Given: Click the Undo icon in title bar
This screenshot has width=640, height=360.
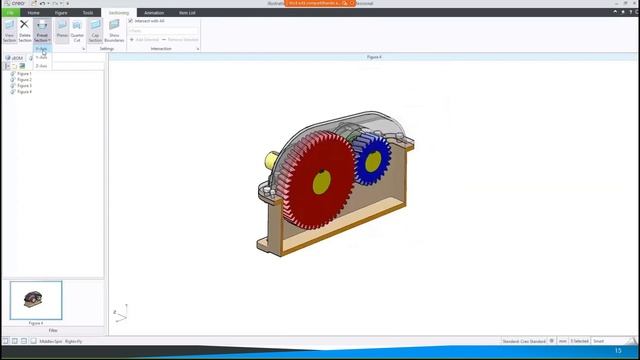Looking at the screenshot, I should tap(42, 3).
